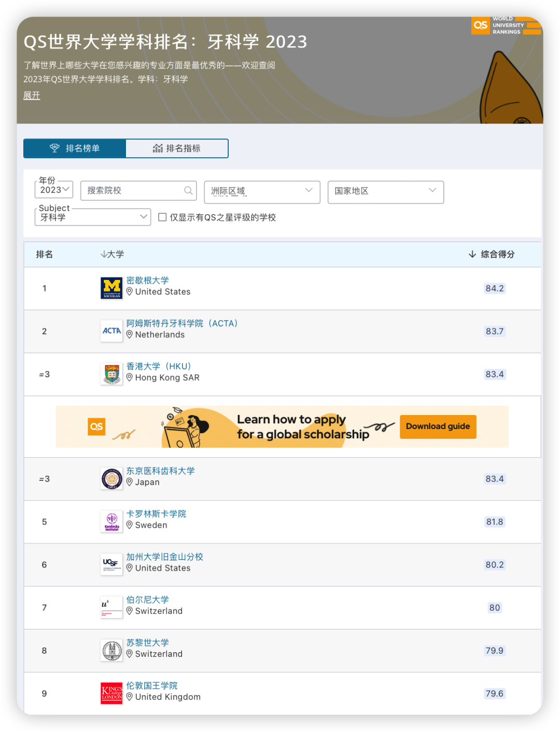Enable 仅显示有QS之星评级的学校 checkbox
Image resolution: width=560 pixels, height=732 pixels.
(x=162, y=217)
